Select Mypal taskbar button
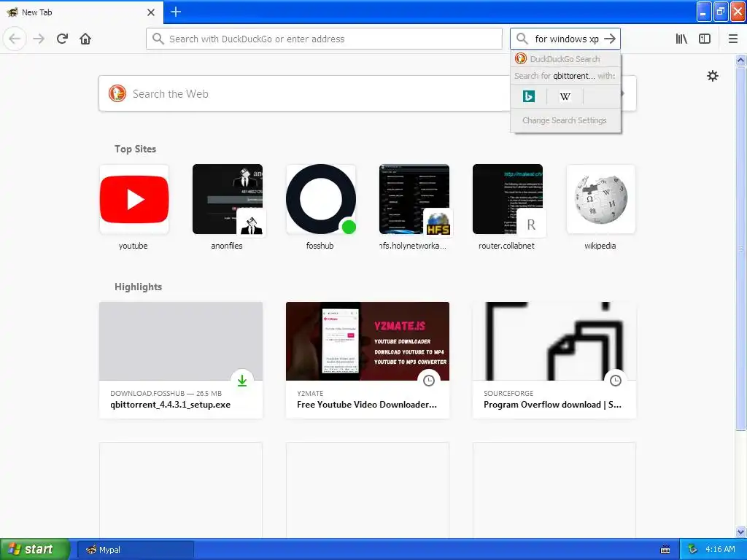Viewport: 747px width, 560px height. (x=135, y=550)
